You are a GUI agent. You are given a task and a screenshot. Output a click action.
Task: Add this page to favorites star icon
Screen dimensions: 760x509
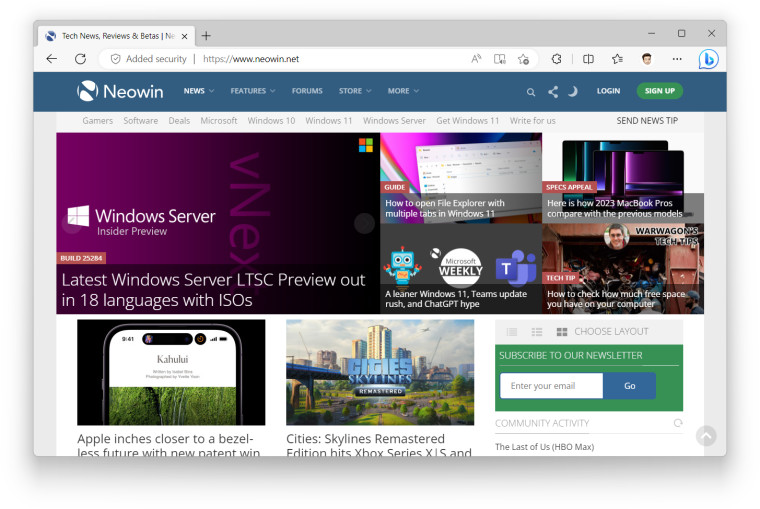pos(523,59)
